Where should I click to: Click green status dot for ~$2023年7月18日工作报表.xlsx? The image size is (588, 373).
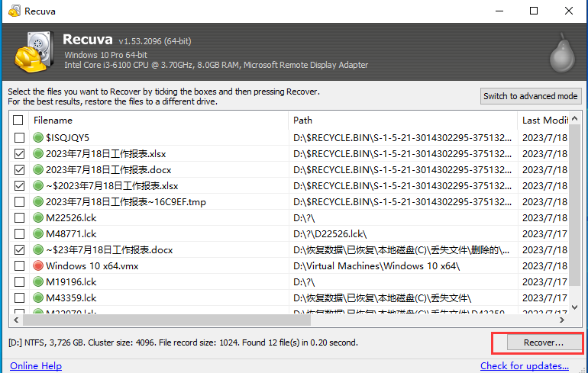click(x=38, y=186)
